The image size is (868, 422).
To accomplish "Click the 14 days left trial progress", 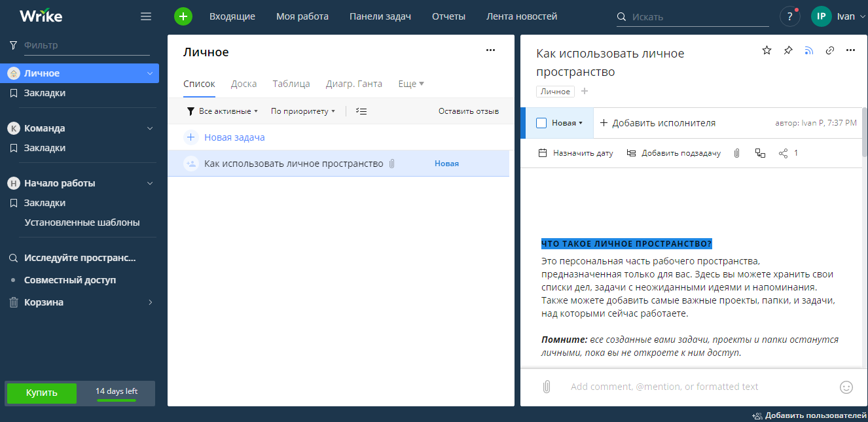I will click(117, 393).
